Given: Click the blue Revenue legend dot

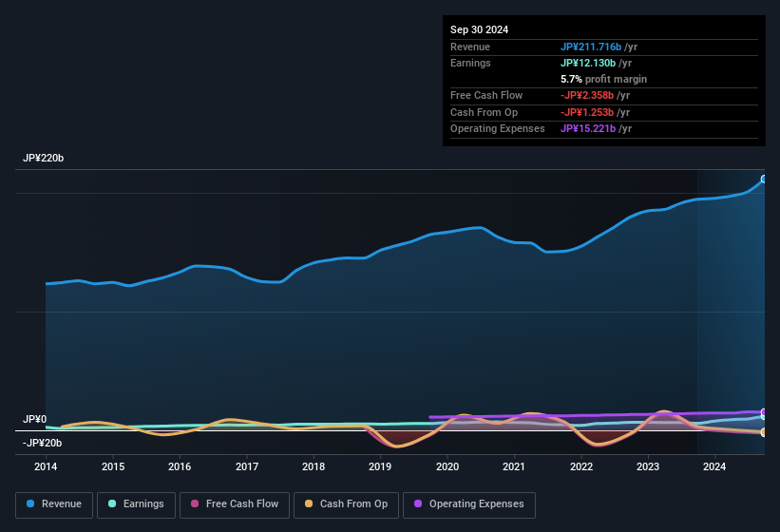Looking at the screenshot, I should [x=30, y=503].
